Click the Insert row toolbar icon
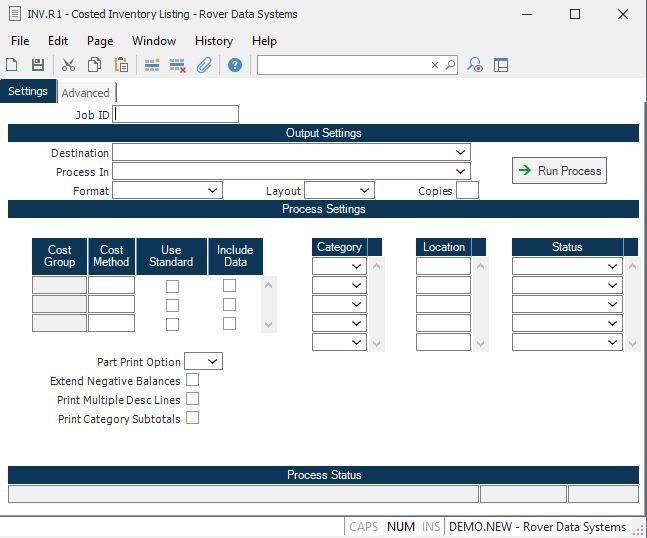This screenshot has width=647, height=538. [152, 65]
